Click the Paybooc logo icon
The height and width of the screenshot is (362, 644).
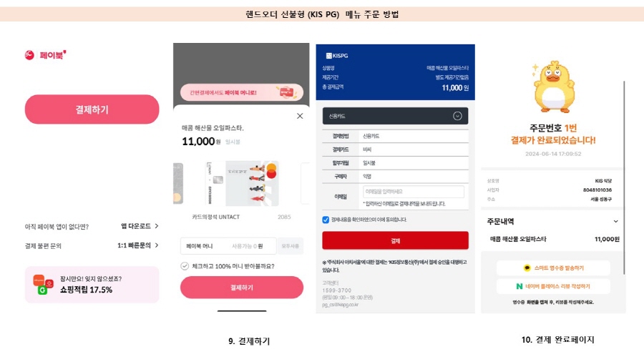29,55
